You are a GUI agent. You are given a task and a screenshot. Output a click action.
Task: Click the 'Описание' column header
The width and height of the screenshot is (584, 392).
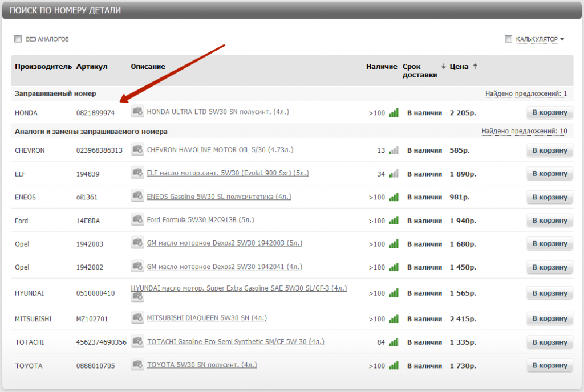pos(148,67)
